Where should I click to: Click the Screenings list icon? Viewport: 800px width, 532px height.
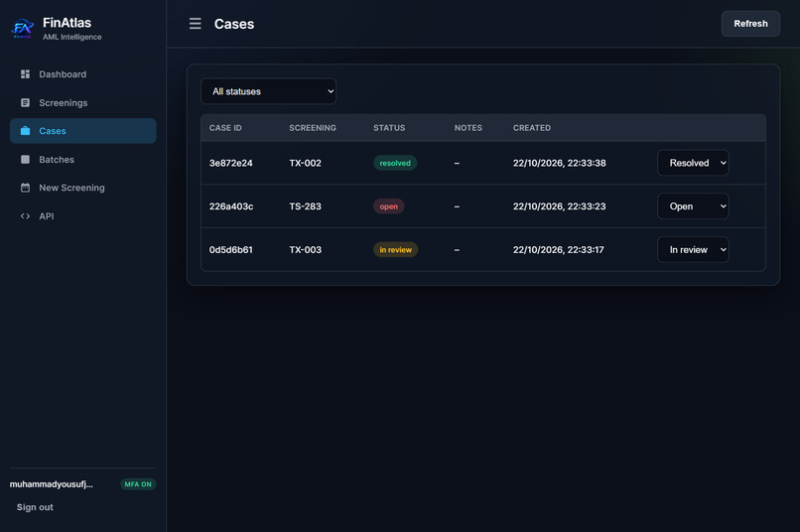tap(25, 102)
